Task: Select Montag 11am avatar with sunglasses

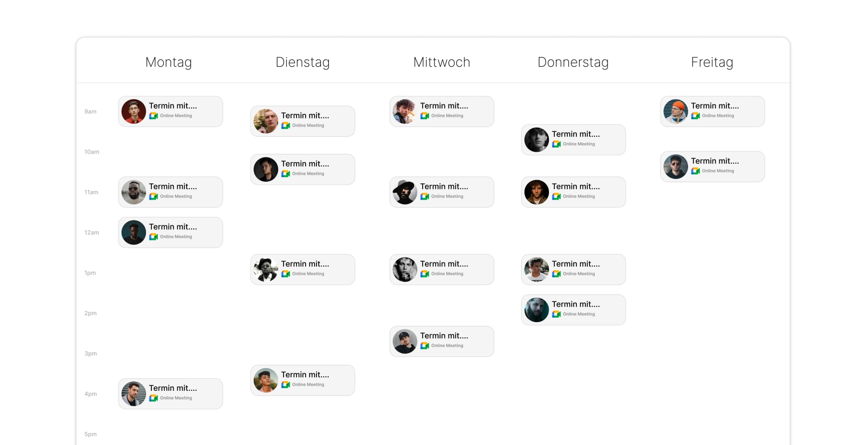Action: (133, 192)
